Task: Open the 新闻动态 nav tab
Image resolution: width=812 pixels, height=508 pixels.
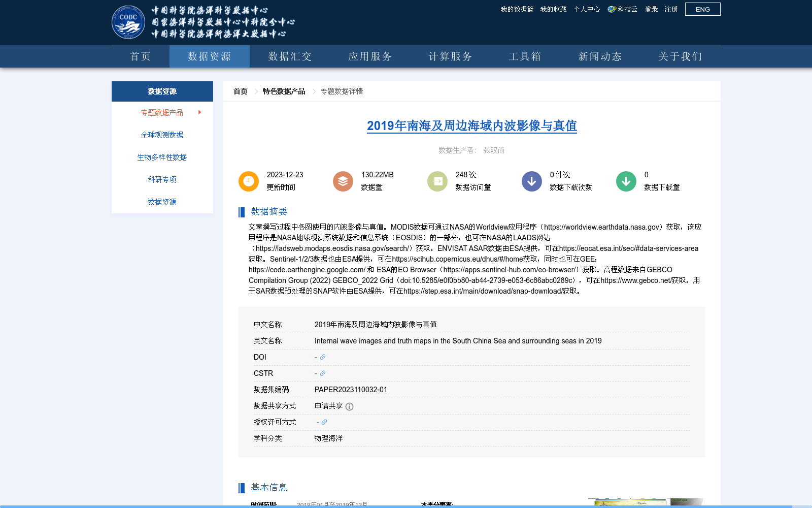Action: point(600,56)
